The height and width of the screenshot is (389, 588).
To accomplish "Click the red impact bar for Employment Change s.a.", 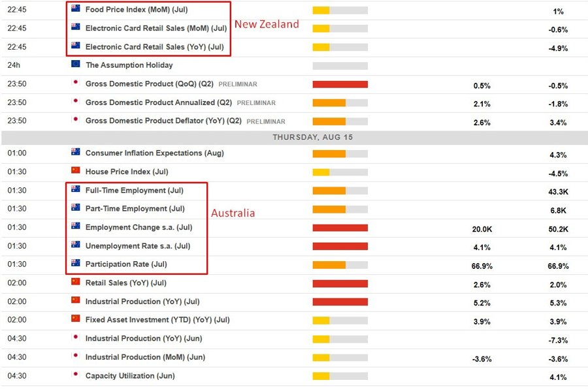I will [339, 228].
